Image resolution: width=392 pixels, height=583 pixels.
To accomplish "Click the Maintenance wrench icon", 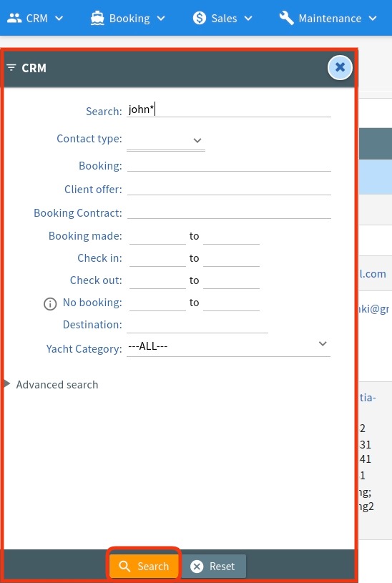I will (x=286, y=18).
